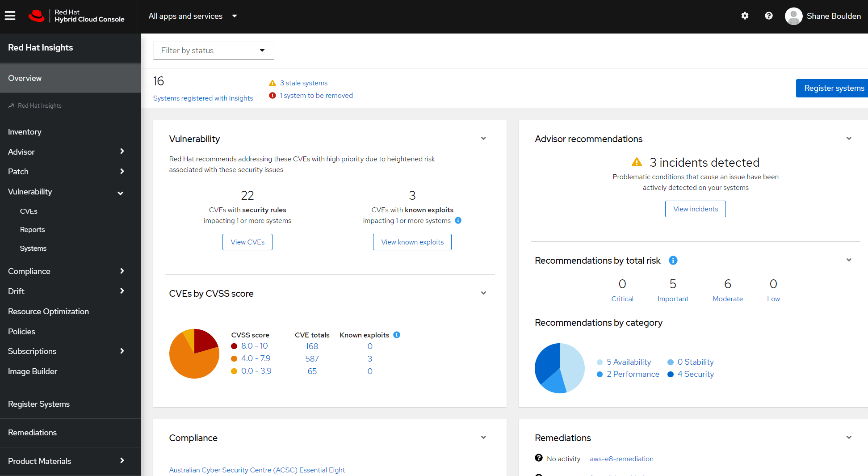
Task: Click the View CVEs button
Action: (247, 242)
